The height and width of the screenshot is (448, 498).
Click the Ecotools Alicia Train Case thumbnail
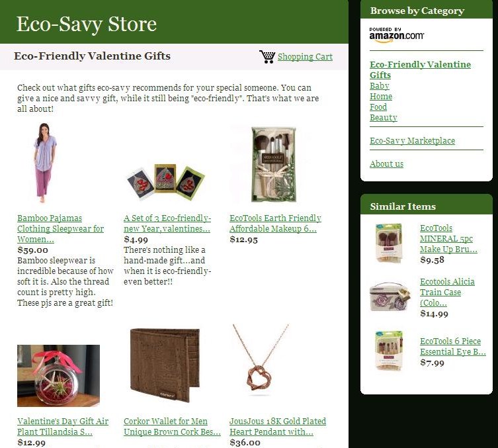[x=390, y=297]
